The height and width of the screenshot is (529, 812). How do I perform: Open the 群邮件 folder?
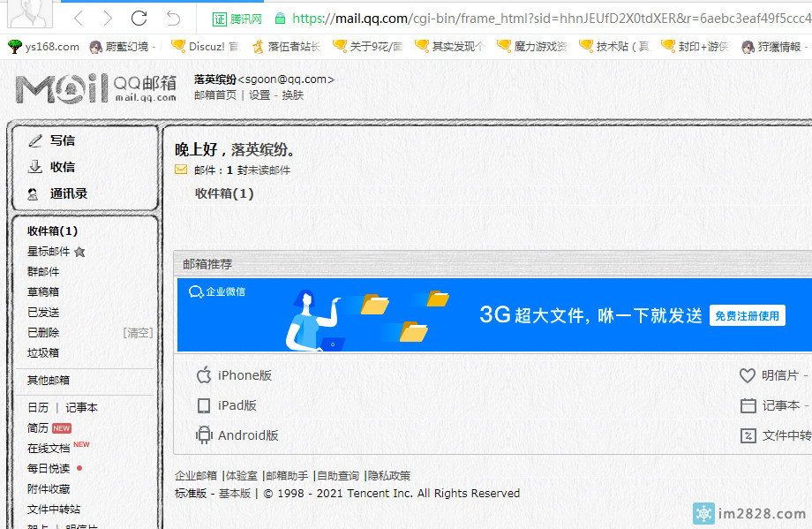click(x=43, y=271)
